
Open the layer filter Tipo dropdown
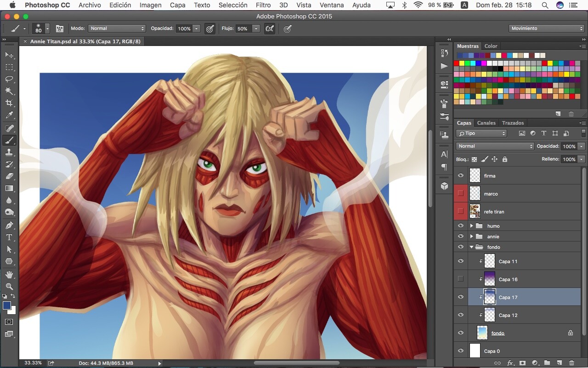coord(481,133)
